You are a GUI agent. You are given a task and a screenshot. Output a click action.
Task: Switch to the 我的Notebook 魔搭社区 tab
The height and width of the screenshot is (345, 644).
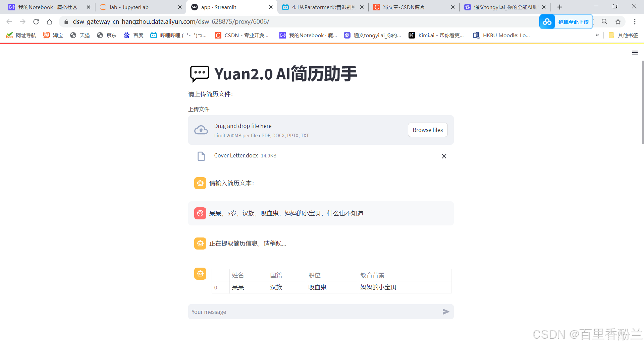48,7
